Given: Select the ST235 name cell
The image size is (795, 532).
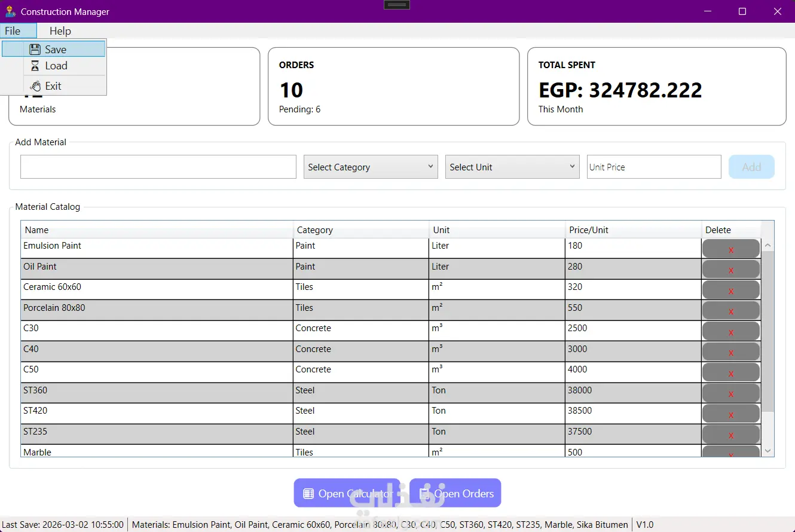Looking at the screenshot, I should coord(157,434).
